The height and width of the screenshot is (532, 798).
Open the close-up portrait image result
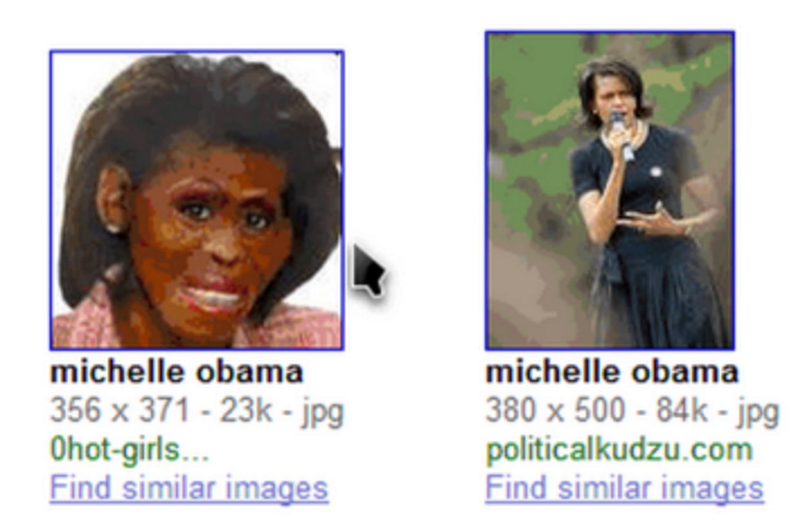click(197, 200)
